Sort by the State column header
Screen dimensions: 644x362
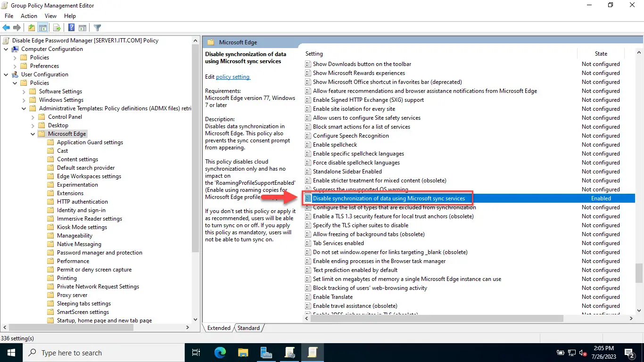click(601, 54)
